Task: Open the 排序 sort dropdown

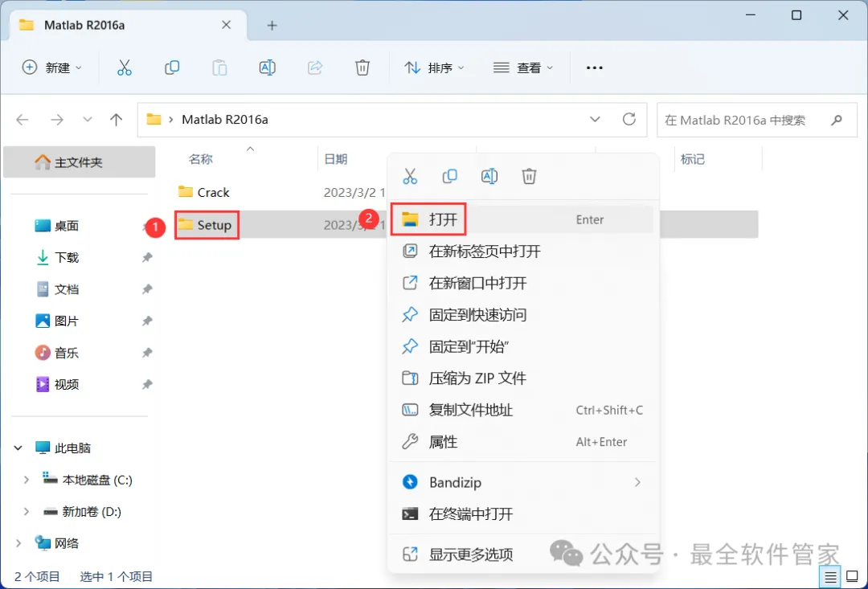Action: click(435, 67)
